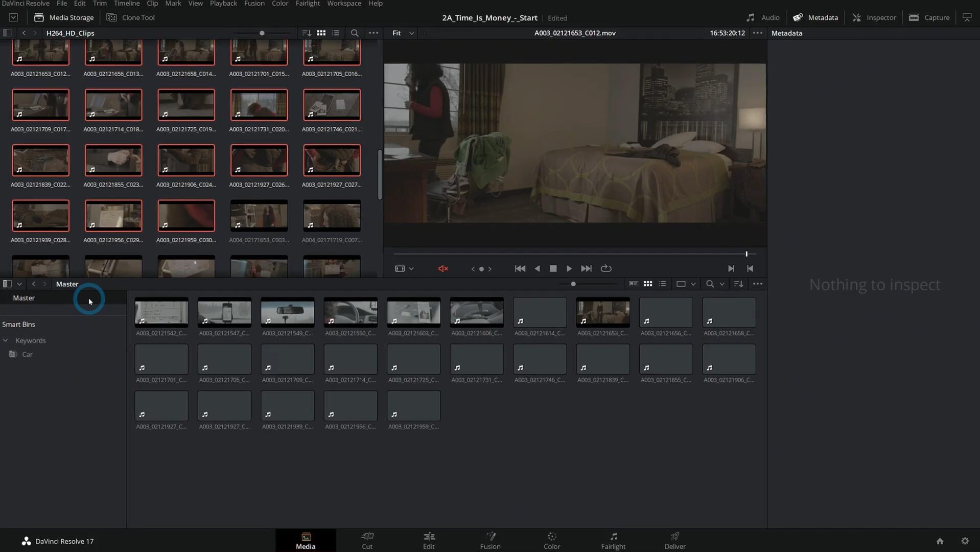Click the search icon in media storage
The height and width of the screenshot is (552, 980).
tap(354, 33)
